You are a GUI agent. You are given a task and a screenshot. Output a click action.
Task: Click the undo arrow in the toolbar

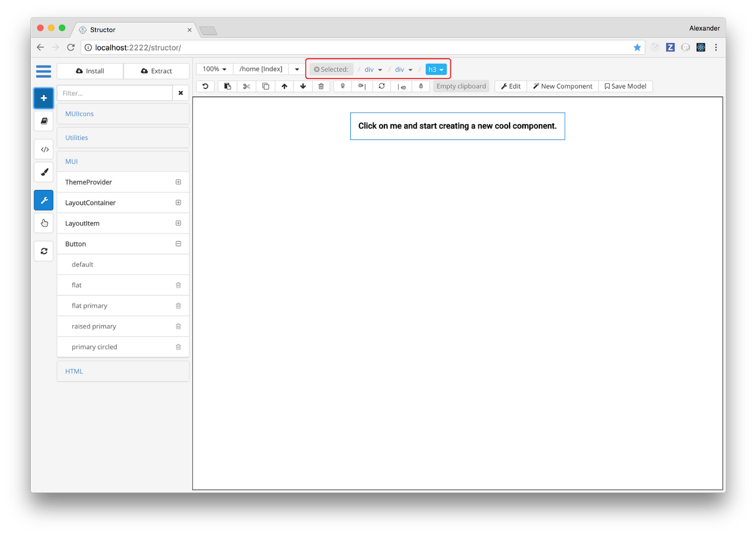[x=205, y=86]
